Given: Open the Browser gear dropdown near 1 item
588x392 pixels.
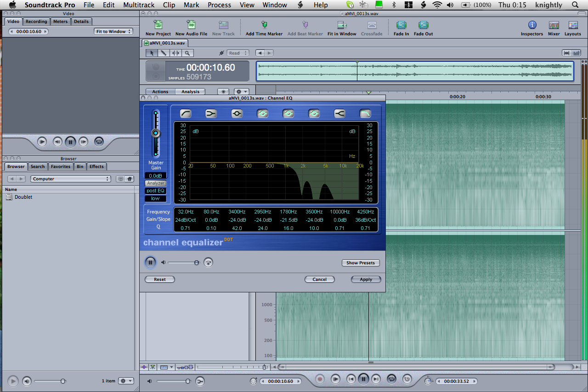Looking at the screenshot, I should click(x=126, y=381).
